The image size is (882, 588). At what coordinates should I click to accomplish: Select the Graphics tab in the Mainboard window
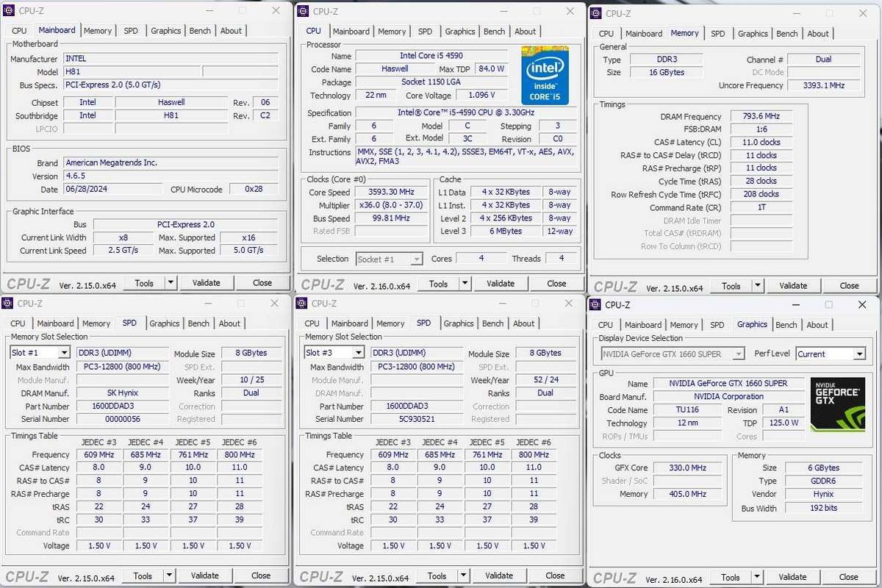pyautogui.click(x=165, y=30)
